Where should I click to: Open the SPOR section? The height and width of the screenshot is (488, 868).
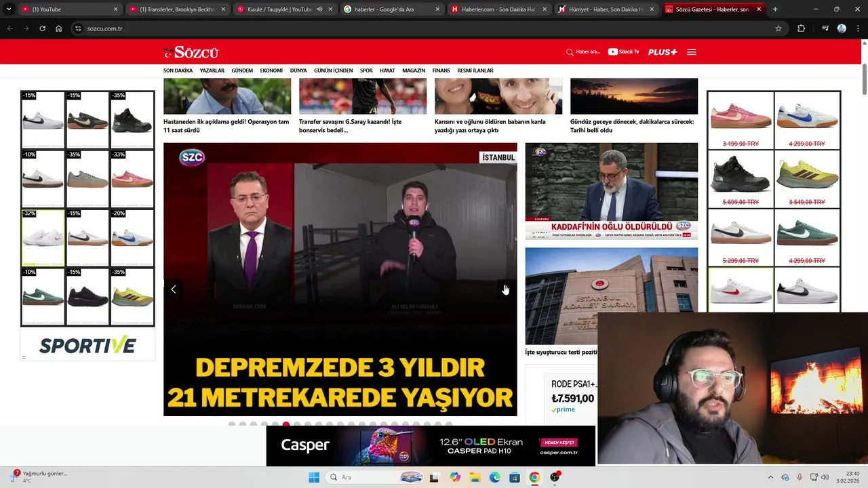[x=366, y=70]
